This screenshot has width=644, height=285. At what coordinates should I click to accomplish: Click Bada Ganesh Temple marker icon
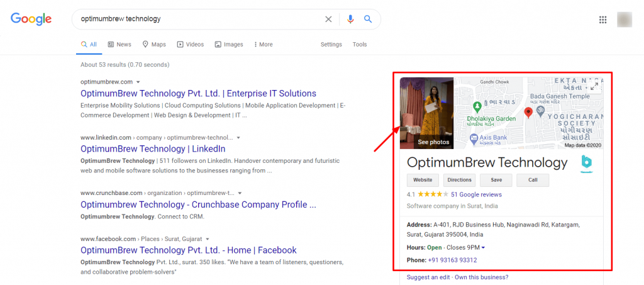pyautogui.click(x=540, y=110)
